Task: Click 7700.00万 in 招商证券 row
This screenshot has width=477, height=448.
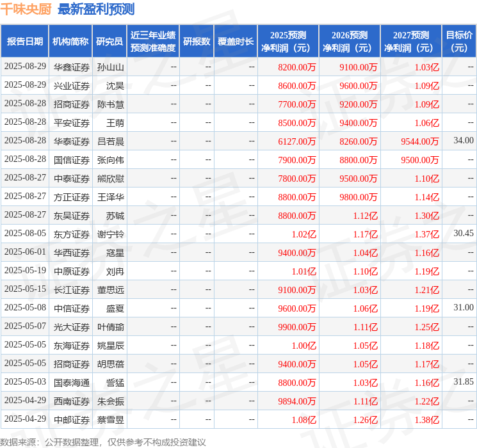Action: point(297,104)
